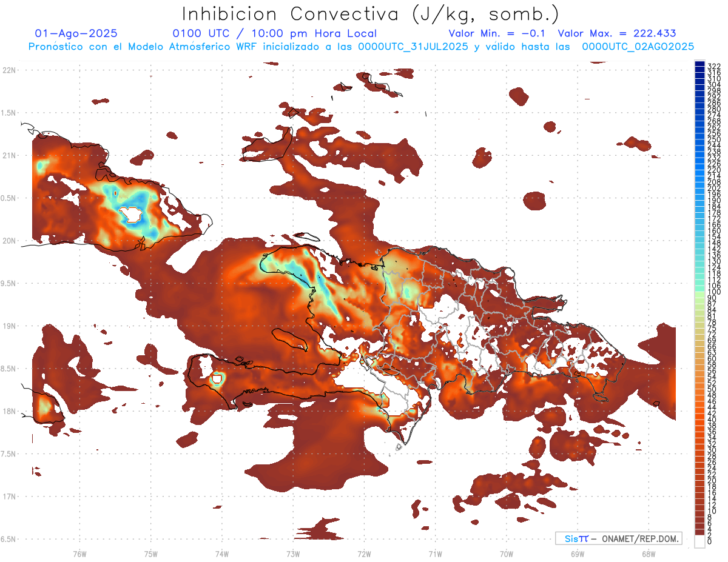Click the "20N" latitude label
This screenshot has width=728, height=562.
(x=9, y=241)
